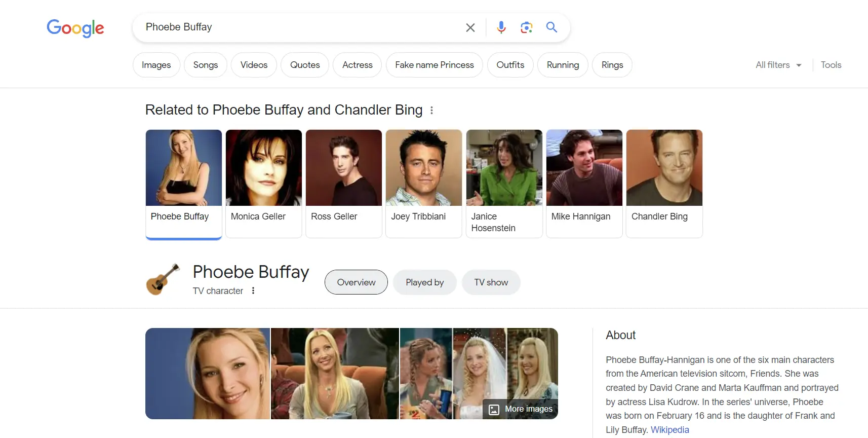
Task: Select the Actress filter chip
Action: (x=358, y=65)
